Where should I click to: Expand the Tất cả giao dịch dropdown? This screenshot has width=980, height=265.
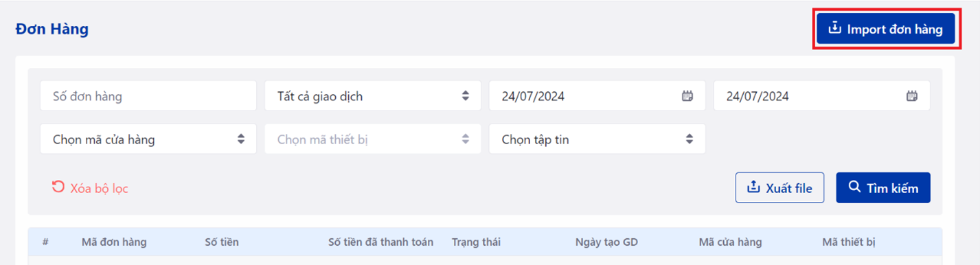click(372, 96)
